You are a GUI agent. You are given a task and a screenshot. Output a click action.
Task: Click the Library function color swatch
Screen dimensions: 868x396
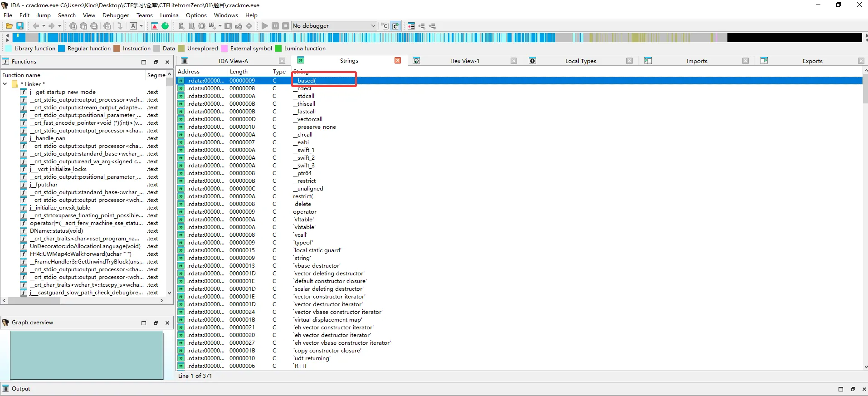[x=8, y=49]
